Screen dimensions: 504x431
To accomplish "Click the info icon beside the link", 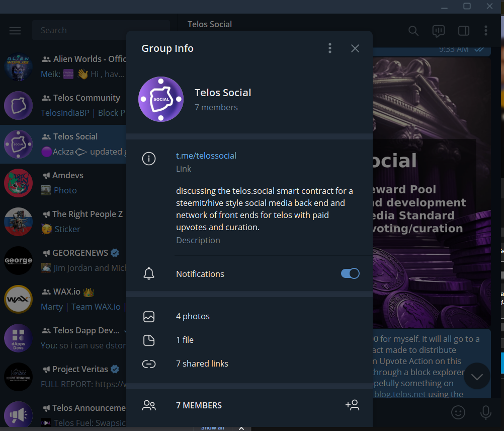I will (149, 159).
